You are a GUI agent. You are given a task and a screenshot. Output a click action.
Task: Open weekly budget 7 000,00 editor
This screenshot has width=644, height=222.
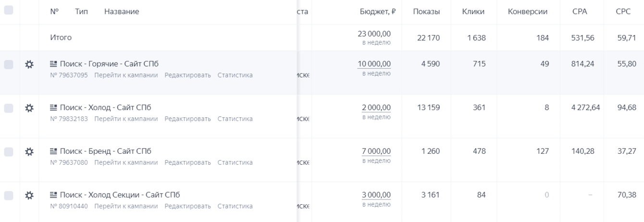(376, 151)
